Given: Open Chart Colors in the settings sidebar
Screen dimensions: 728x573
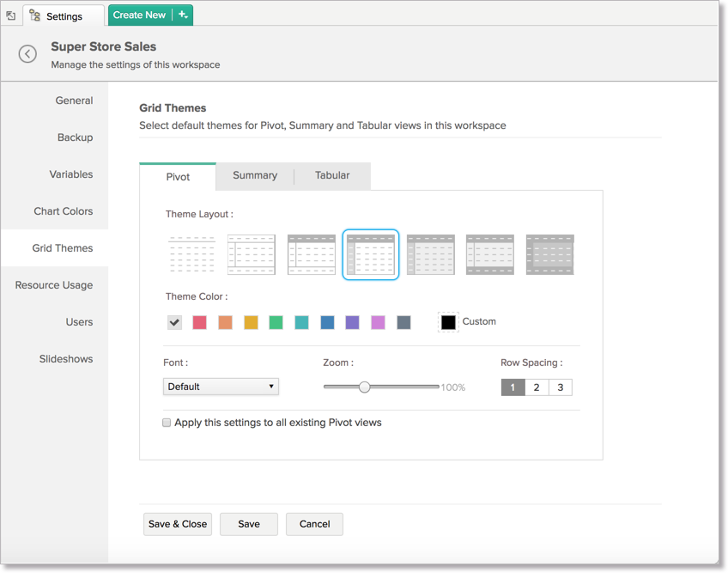Looking at the screenshot, I should pos(64,211).
